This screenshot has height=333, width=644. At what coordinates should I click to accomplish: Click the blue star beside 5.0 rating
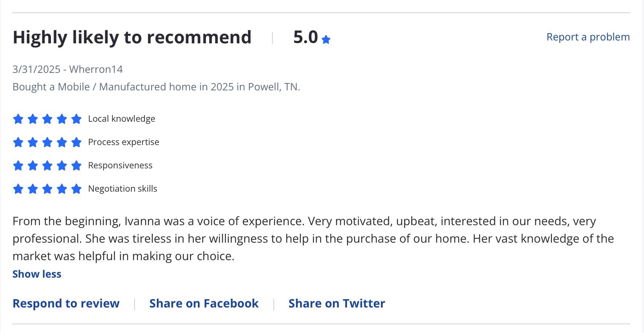(326, 39)
